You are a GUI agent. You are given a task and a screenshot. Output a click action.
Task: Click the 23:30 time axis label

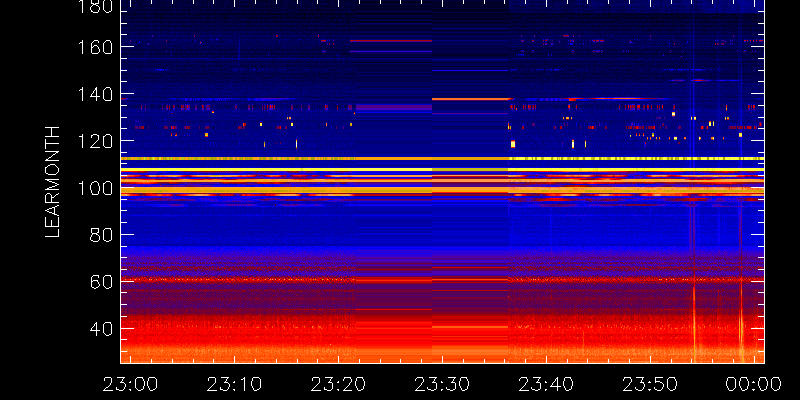442,384
